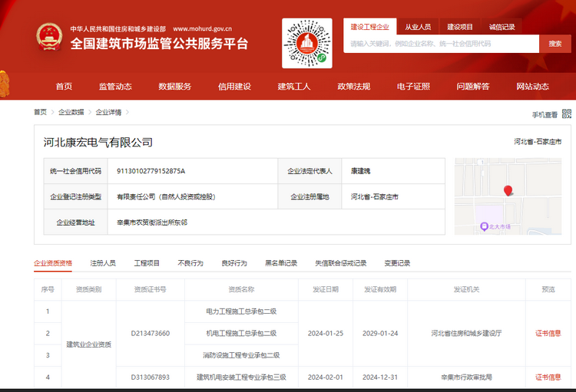
Task: Click 企业详情 in the breadcrumb
Action: click(108, 112)
